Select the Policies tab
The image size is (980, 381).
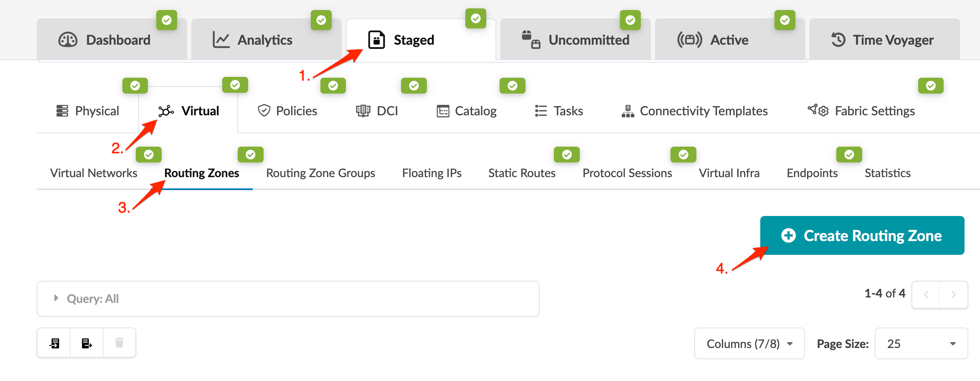click(287, 111)
